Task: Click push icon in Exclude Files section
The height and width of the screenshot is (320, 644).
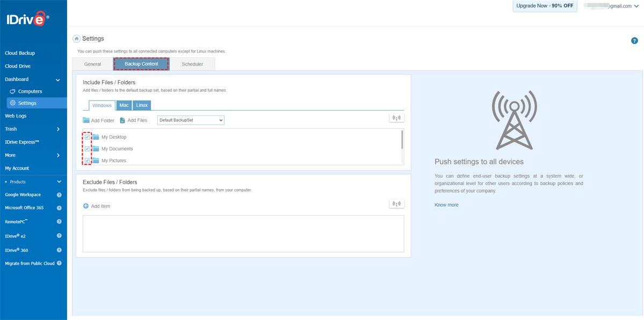Action: click(397, 203)
